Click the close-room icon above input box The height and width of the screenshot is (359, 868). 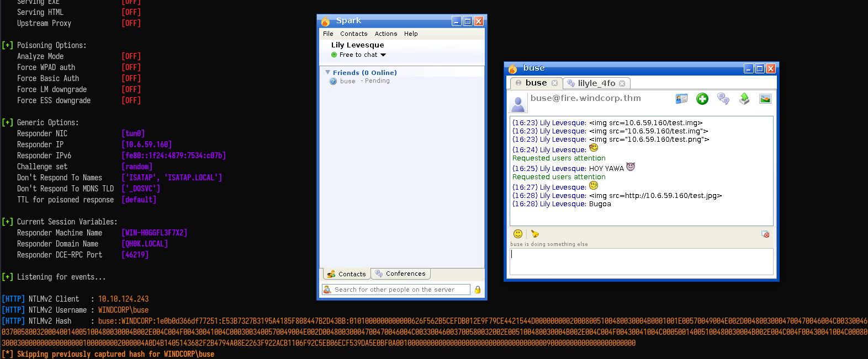pyautogui.click(x=765, y=234)
